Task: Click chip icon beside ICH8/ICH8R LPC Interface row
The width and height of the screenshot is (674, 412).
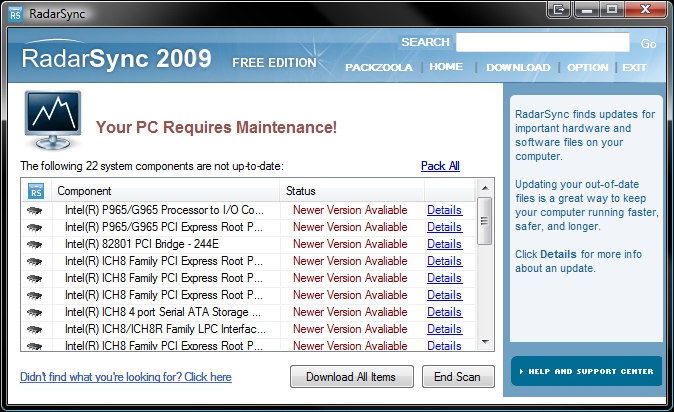Action: coord(34,329)
